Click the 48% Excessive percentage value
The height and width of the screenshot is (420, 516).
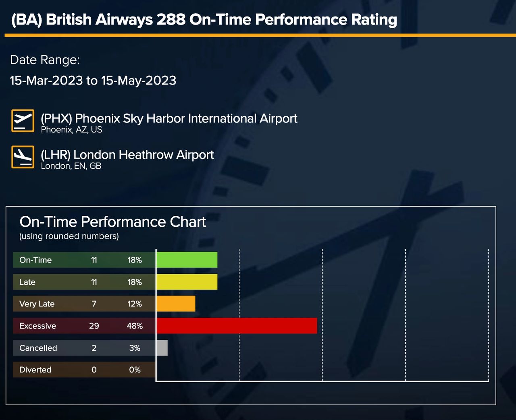[x=135, y=326]
